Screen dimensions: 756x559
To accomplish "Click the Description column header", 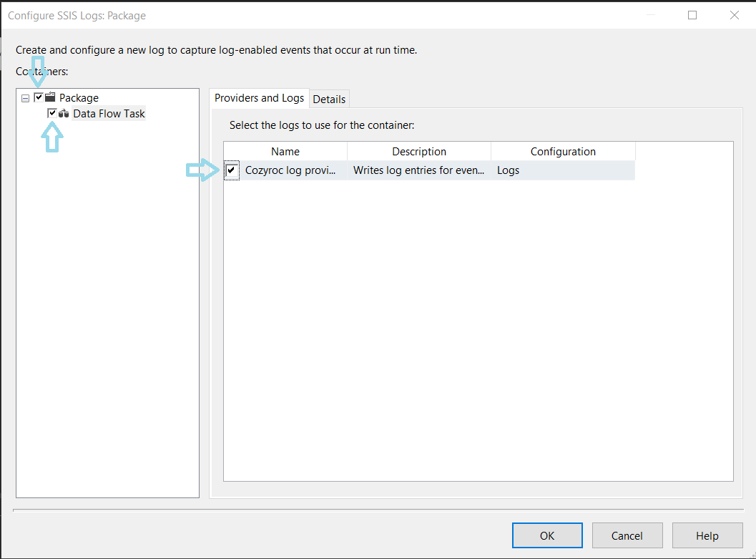I will click(419, 152).
